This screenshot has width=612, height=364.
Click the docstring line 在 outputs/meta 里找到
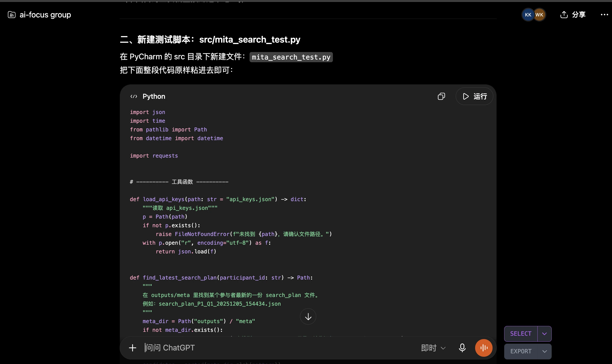pyautogui.click(x=230, y=295)
